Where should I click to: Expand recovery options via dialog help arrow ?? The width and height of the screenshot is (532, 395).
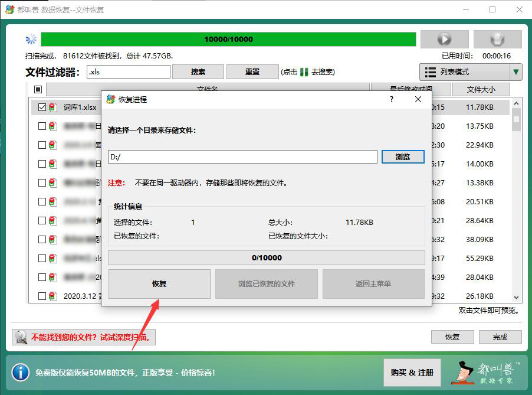tap(391, 100)
